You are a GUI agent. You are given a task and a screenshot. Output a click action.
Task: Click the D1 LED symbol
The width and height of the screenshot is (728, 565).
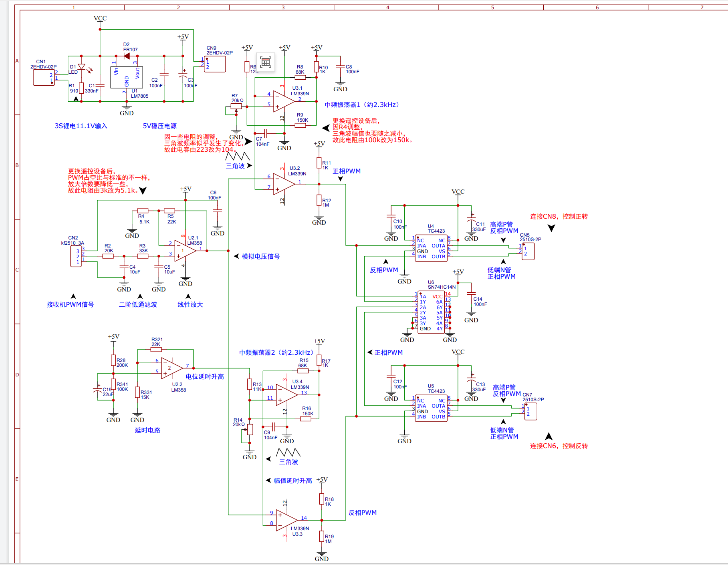click(x=81, y=67)
